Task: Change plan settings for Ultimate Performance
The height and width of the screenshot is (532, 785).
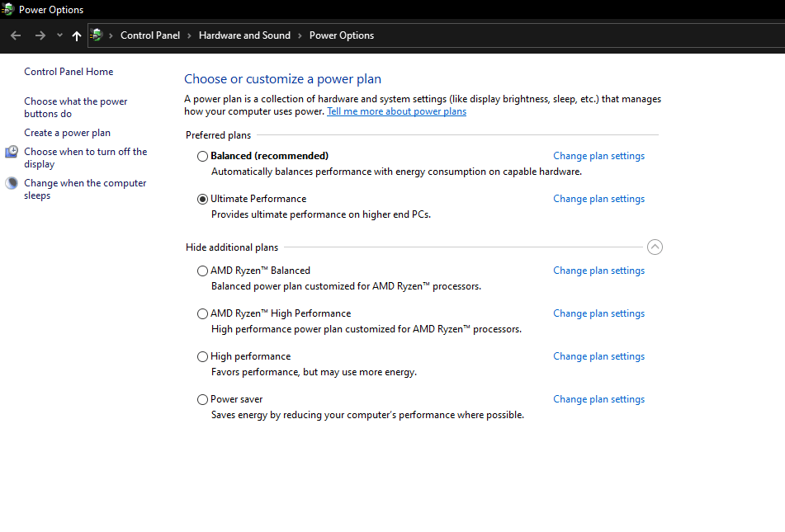Action: click(x=598, y=199)
